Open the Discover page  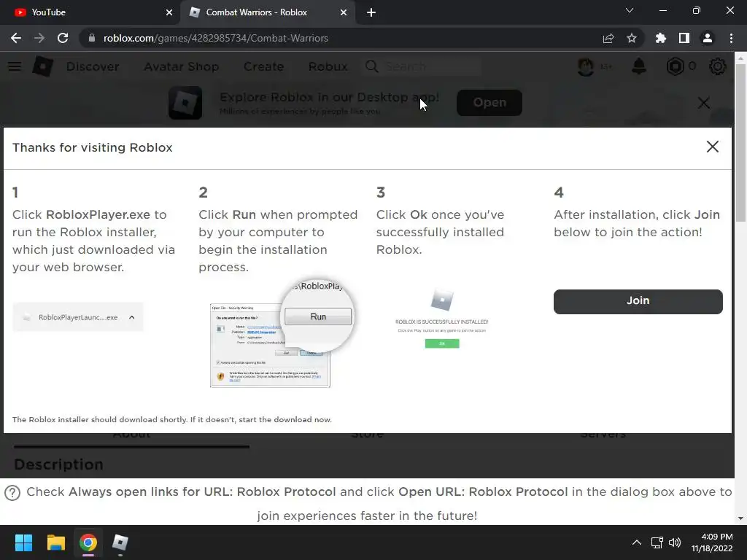(93, 66)
